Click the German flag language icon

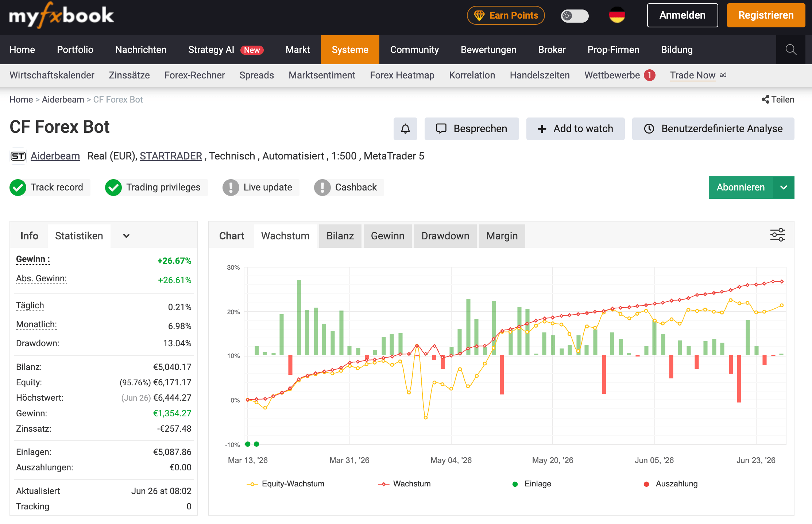click(x=617, y=15)
